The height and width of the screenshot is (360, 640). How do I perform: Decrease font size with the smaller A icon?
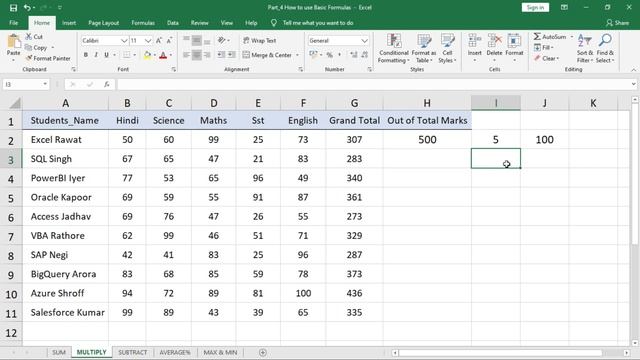coord(169,40)
